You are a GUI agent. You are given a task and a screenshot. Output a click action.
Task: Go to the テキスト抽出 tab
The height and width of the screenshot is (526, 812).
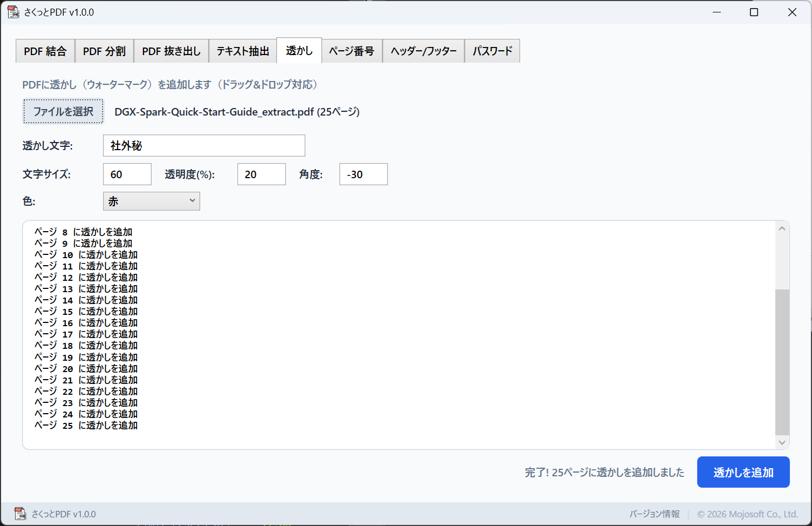click(243, 51)
